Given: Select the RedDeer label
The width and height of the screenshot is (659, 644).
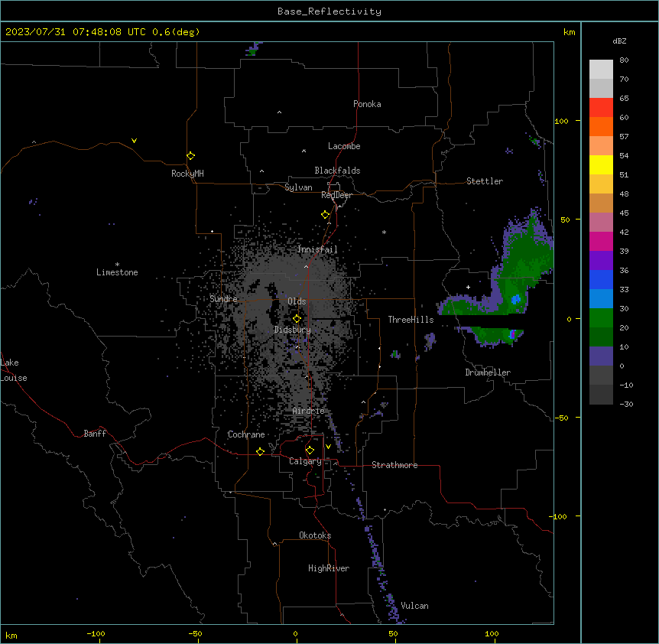Looking at the screenshot, I should [336, 195].
